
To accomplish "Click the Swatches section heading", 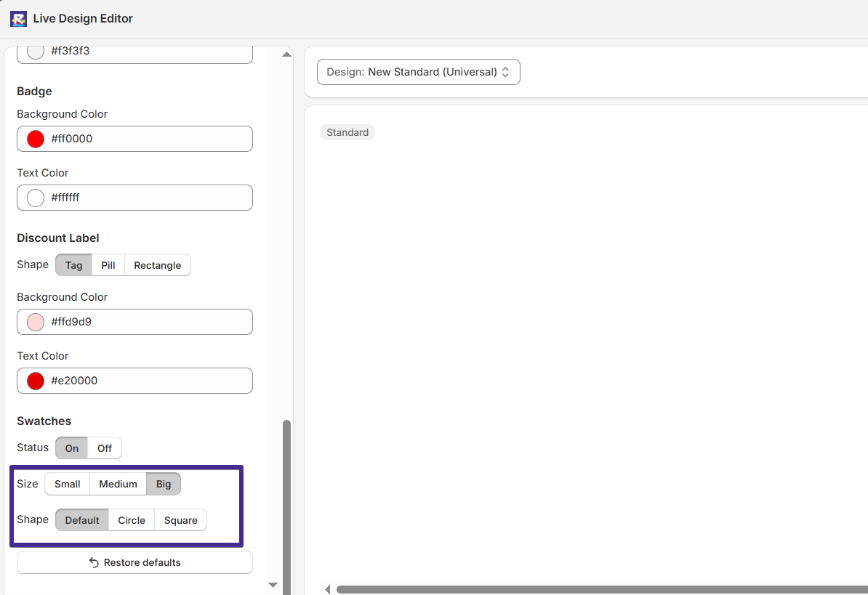I will tap(44, 421).
